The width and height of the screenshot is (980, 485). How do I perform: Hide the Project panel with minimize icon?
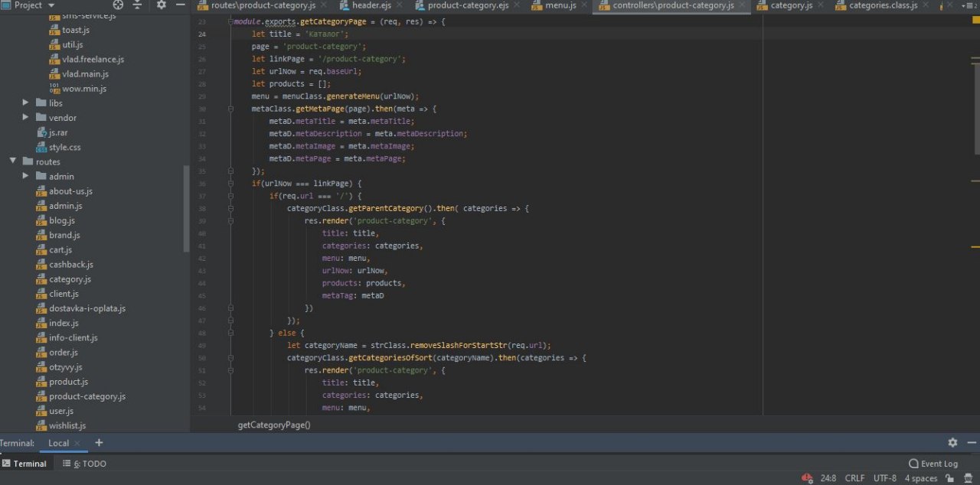180,5
